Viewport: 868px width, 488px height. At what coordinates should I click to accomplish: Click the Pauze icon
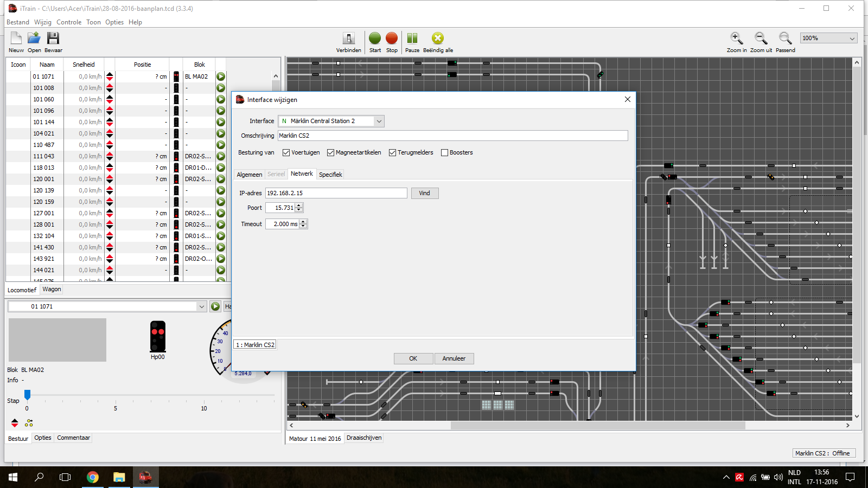[412, 38]
